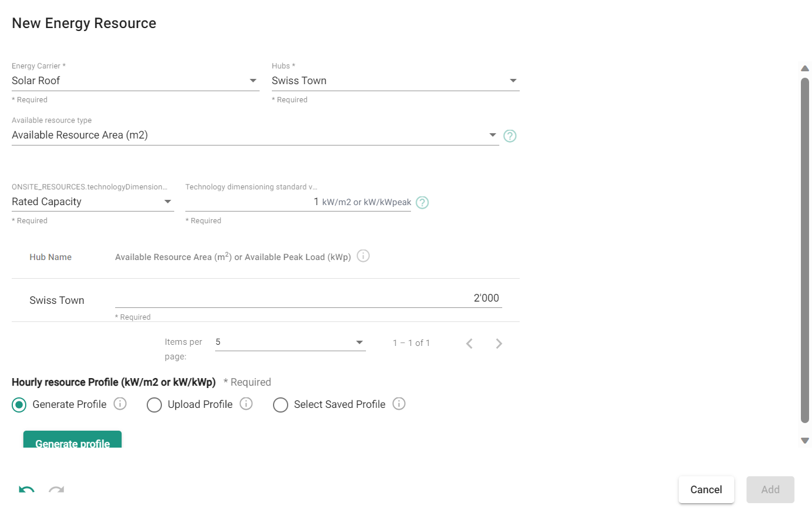Open the Rated Capacity dropdown
This screenshot has height=523, width=812.
click(92, 202)
